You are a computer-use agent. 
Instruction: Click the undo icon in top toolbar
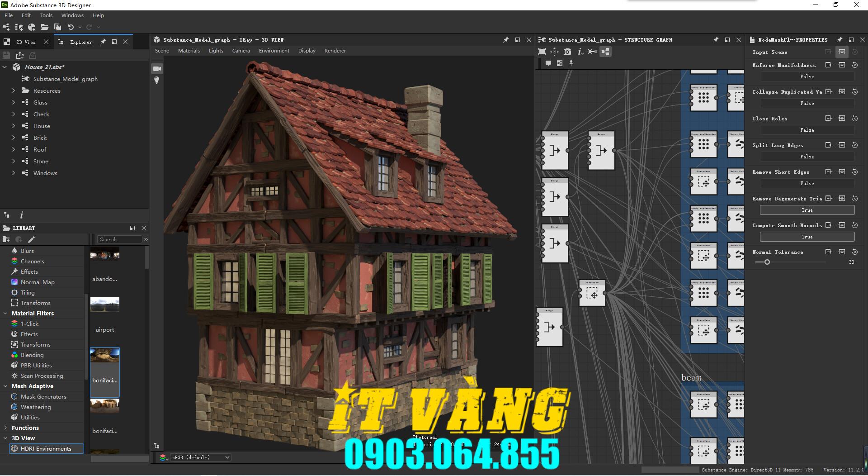[x=71, y=27]
